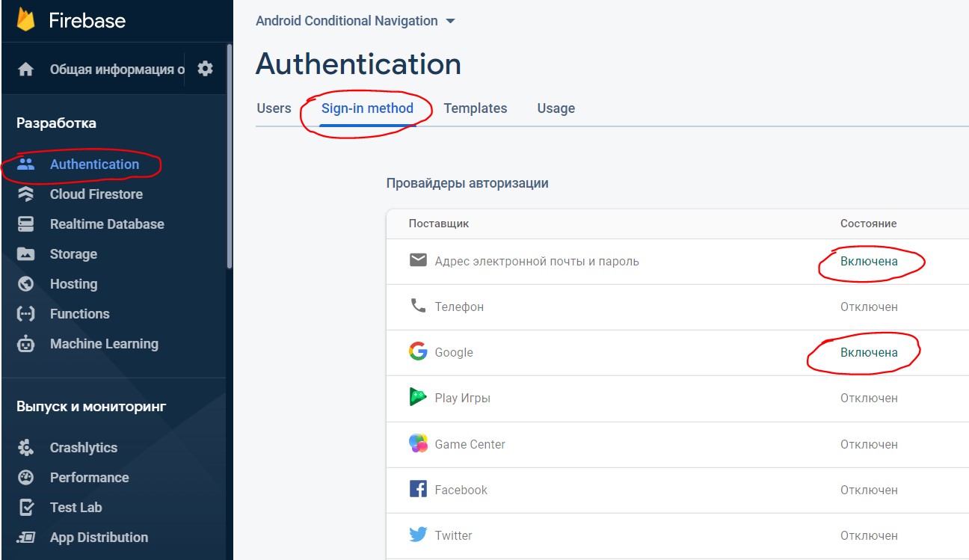Click Включена status for Google provider
The height and width of the screenshot is (560, 969).
(x=869, y=352)
